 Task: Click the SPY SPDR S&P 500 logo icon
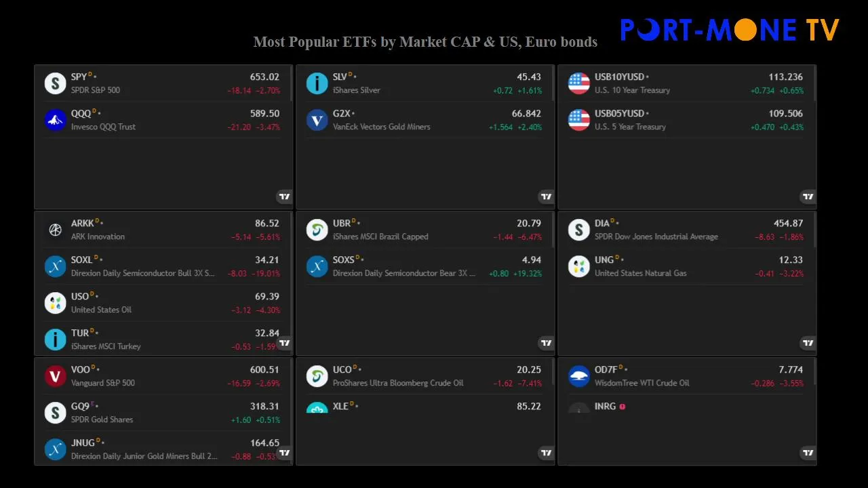coord(55,83)
